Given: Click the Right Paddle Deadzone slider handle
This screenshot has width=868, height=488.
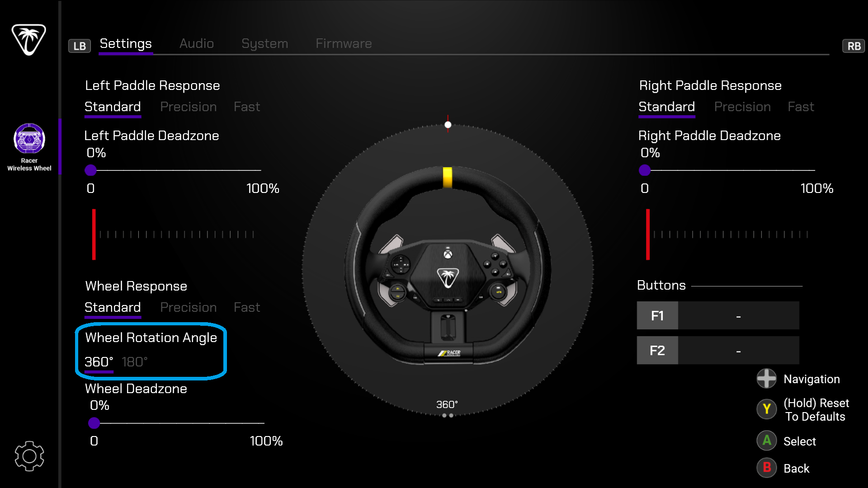Looking at the screenshot, I should click(x=645, y=170).
